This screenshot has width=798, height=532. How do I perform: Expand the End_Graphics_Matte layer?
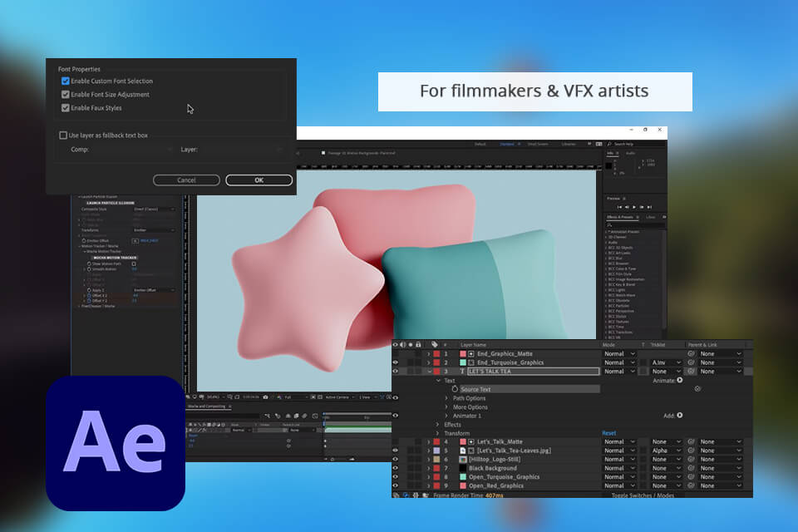[x=429, y=354]
